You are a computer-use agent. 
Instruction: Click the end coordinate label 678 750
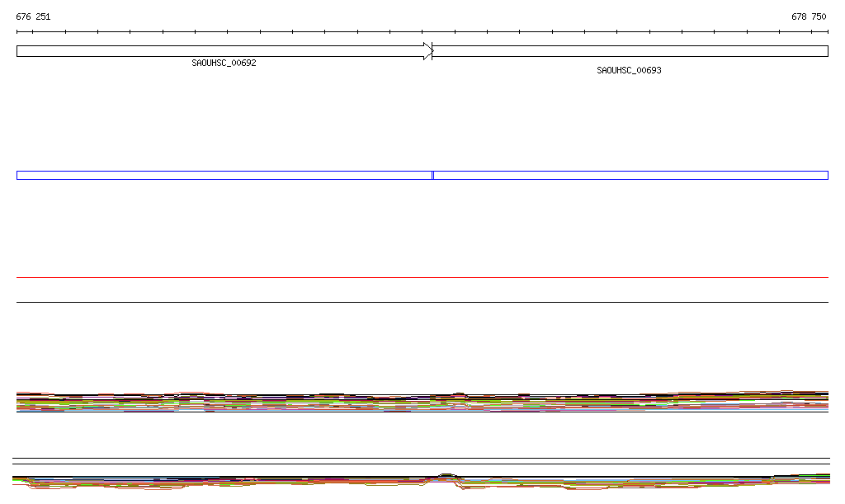pos(808,16)
